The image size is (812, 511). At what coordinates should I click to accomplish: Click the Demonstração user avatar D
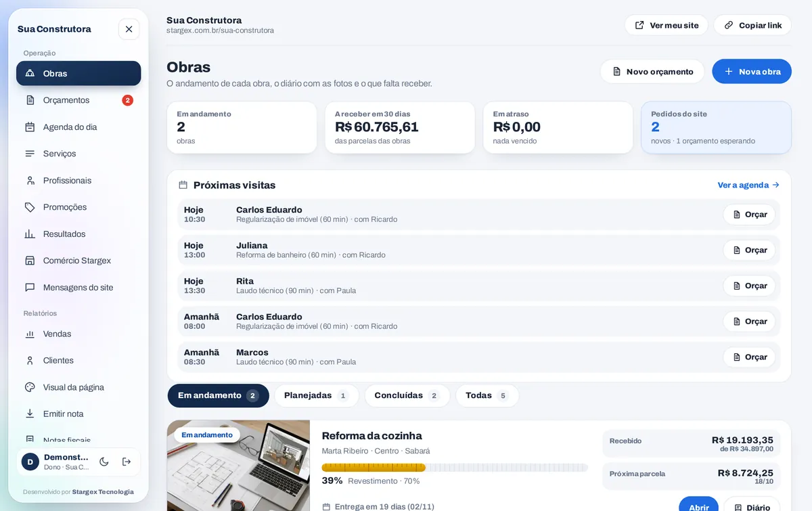click(x=30, y=462)
